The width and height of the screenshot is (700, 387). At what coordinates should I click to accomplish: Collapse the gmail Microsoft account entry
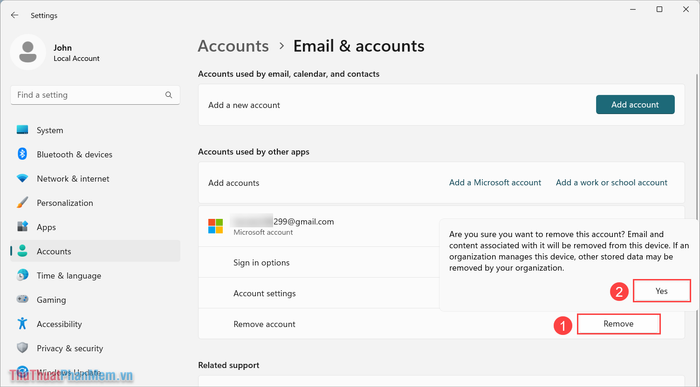(319, 226)
